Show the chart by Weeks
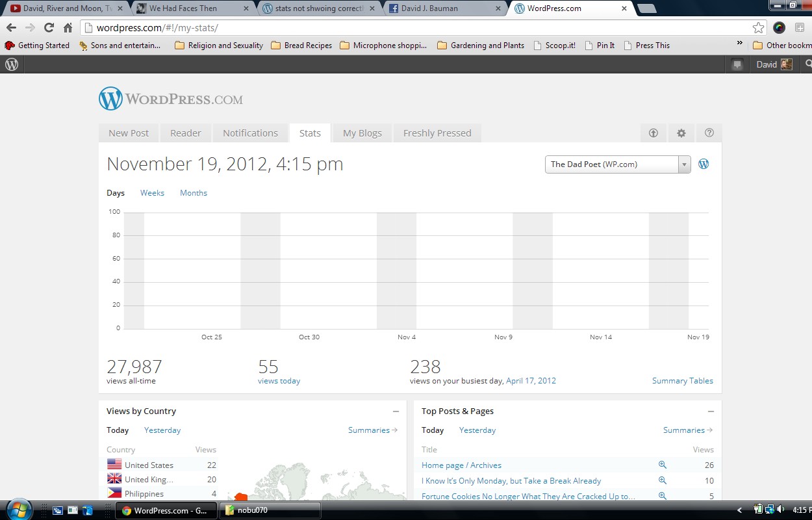This screenshot has height=520, width=812. point(152,193)
